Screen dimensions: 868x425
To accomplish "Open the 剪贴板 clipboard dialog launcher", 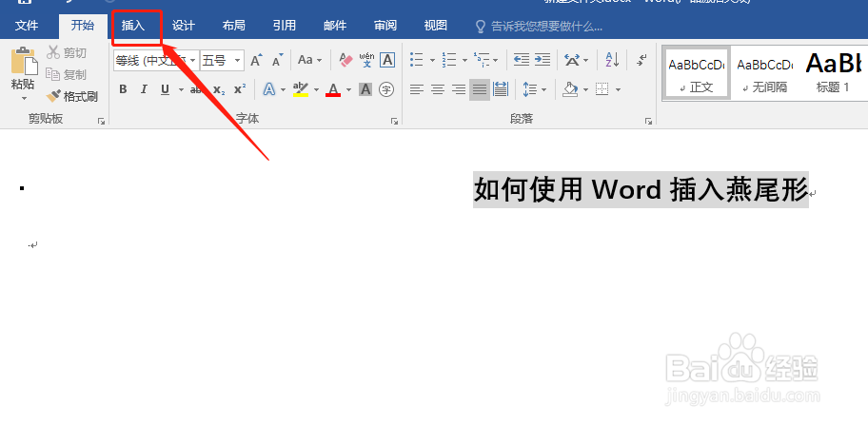I will [101, 121].
